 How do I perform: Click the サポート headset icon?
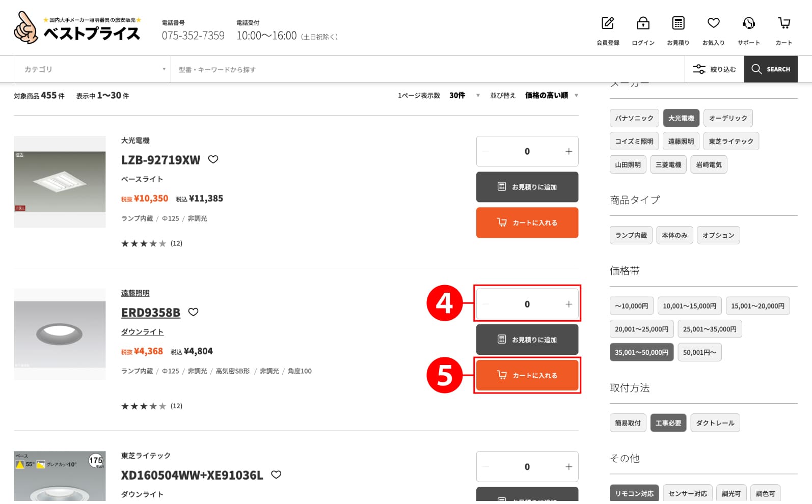[748, 23]
